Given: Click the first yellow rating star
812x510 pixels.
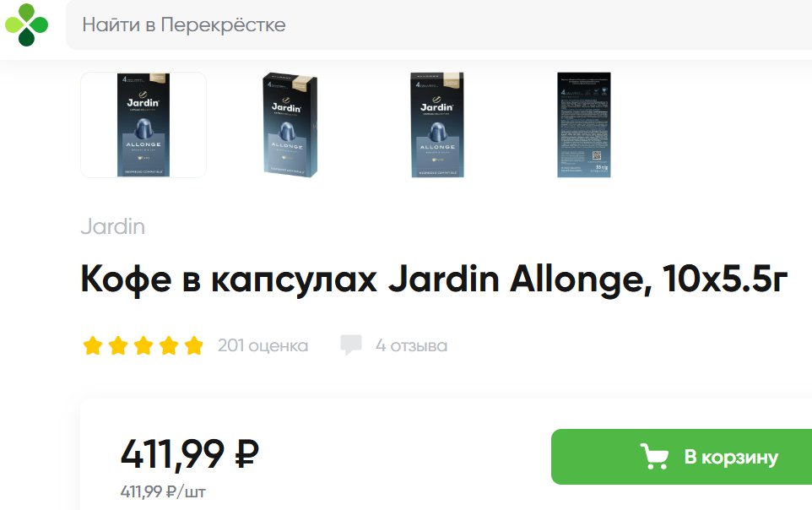Looking at the screenshot, I should [x=93, y=345].
